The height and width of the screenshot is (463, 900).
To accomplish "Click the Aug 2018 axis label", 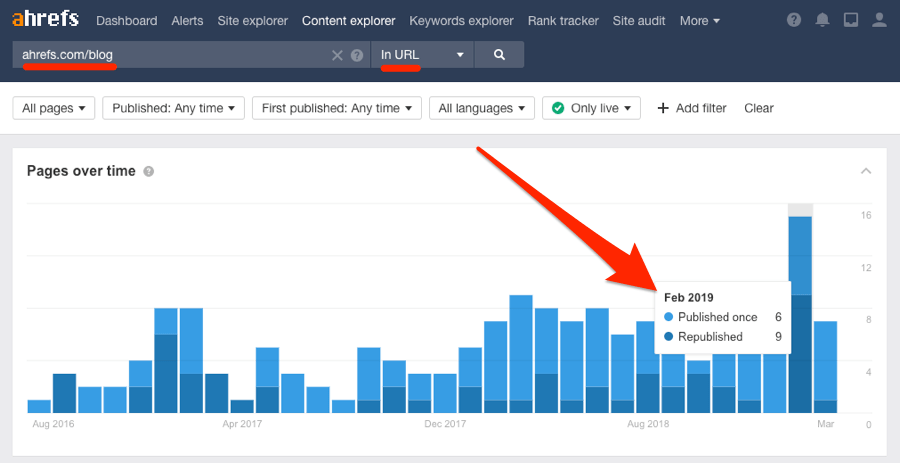I will coord(648,424).
